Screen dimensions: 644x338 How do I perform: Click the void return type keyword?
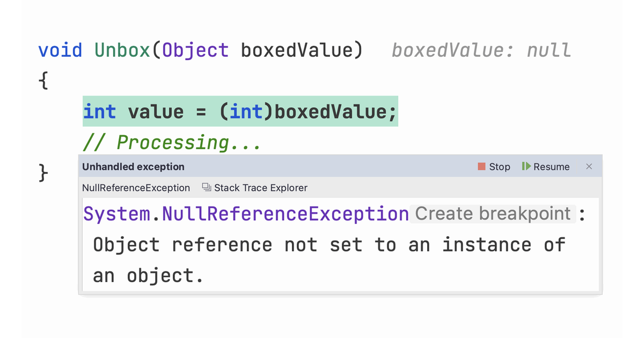click(x=60, y=50)
